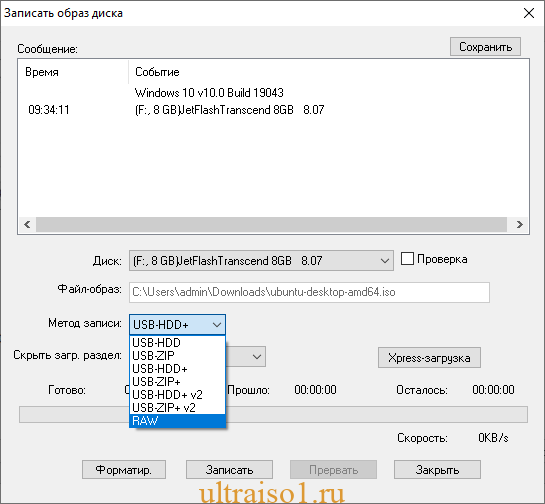Click the Сохранить button
The image size is (545, 504).
point(485,47)
